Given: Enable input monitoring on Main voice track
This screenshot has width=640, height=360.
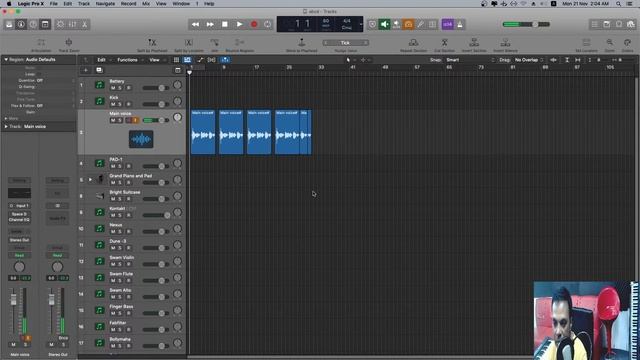Looking at the screenshot, I should point(136,120).
